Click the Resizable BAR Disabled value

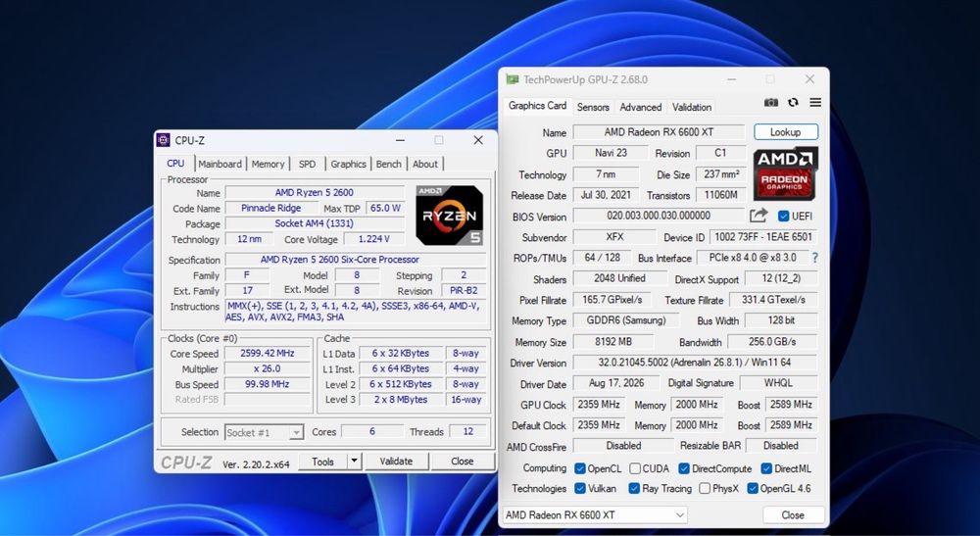click(x=781, y=446)
